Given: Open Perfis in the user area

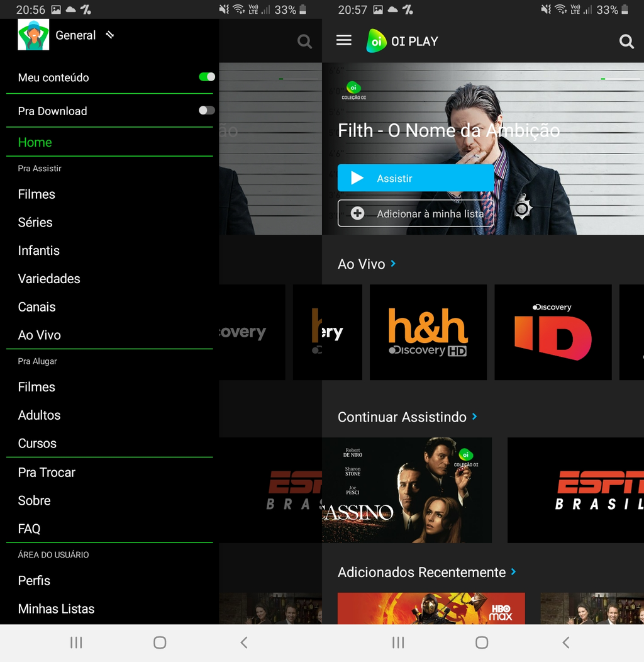Looking at the screenshot, I should point(34,581).
